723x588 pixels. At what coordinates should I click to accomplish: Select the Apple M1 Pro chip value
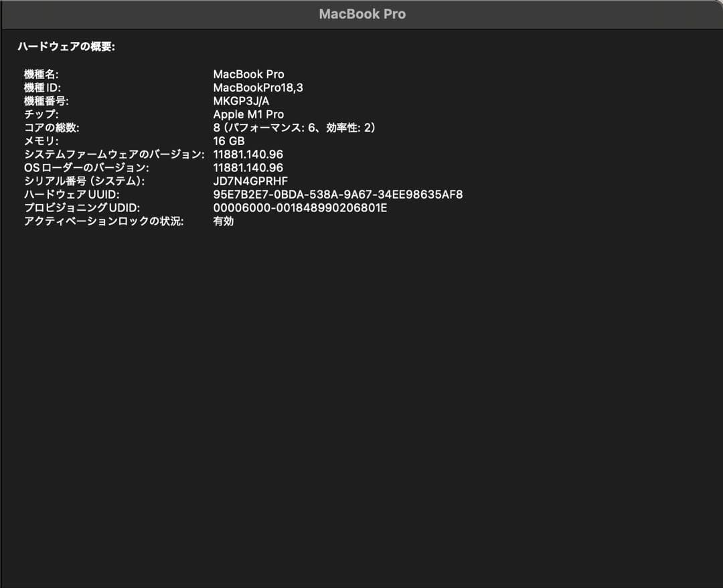coord(248,114)
